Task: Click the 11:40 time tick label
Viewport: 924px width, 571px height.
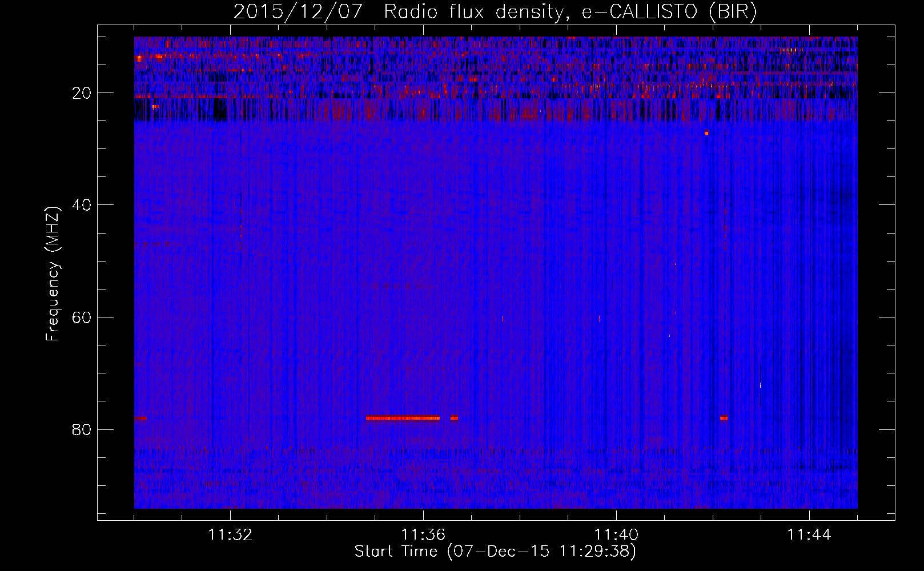Action: coord(616,535)
